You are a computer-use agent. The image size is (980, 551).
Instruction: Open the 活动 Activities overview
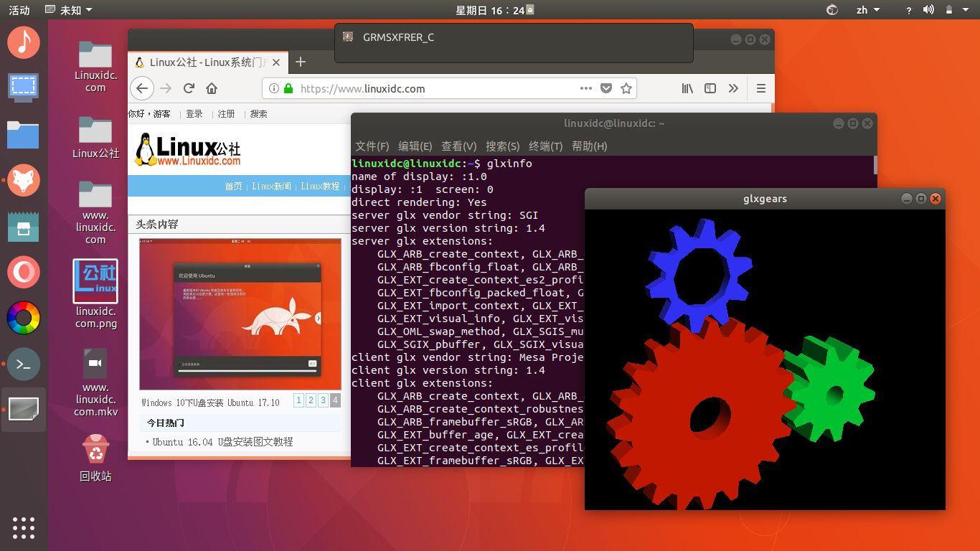pos(19,10)
